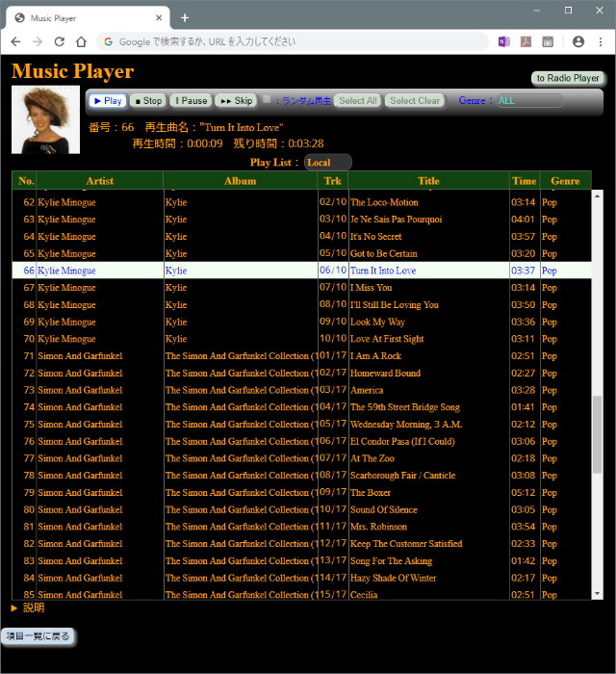Start playback with the Play button
This screenshot has width=616, height=674.
[x=108, y=100]
